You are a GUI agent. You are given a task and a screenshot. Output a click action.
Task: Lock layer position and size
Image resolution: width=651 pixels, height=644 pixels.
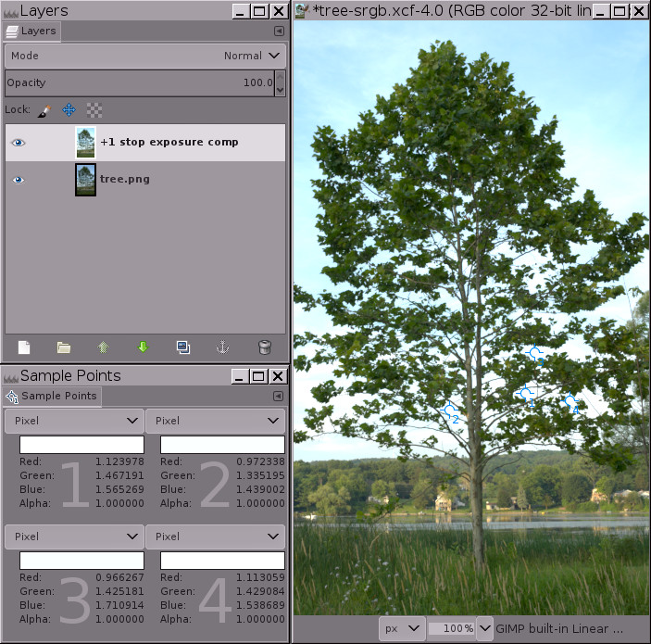(x=69, y=109)
